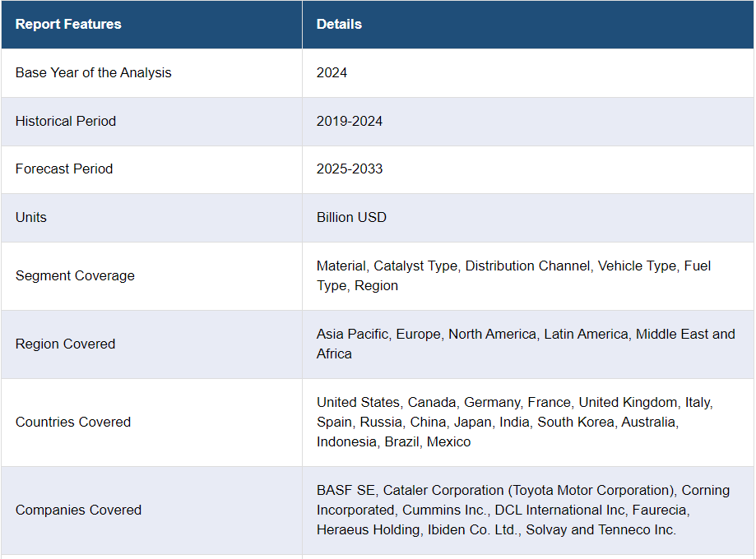The width and height of the screenshot is (756, 559).
Task: Select the 'Units' row label
Action: point(31,217)
